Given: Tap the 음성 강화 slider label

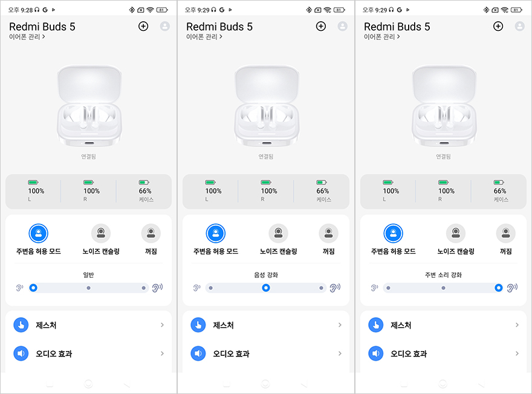Looking at the screenshot, I should pyautogui.click(x=266, y=275).
